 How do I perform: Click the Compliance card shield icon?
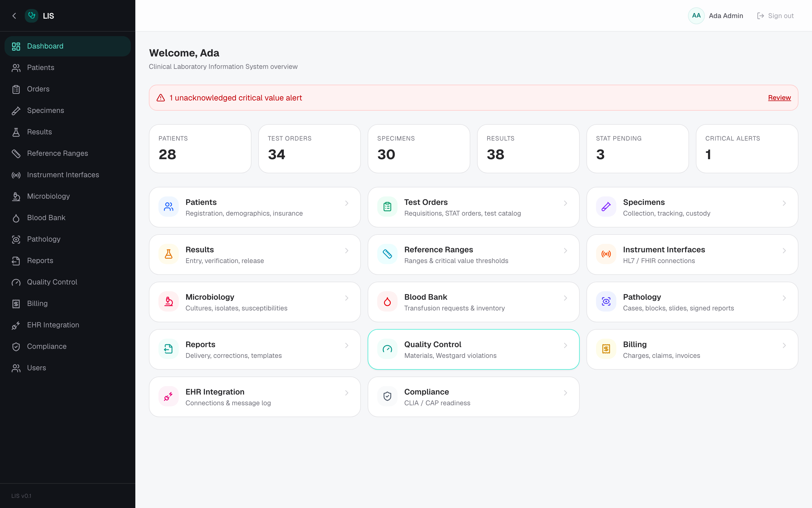click(x=387, y=396)
